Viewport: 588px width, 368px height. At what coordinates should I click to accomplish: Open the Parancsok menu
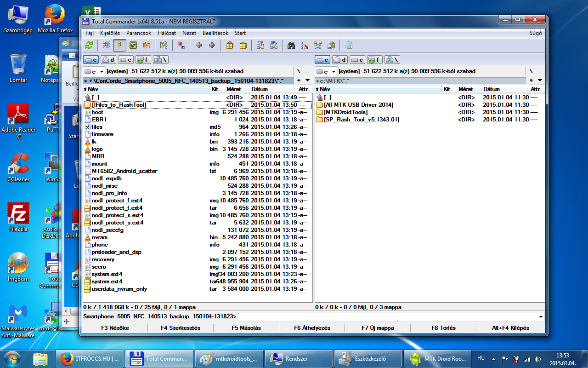(x=139, y=33)
